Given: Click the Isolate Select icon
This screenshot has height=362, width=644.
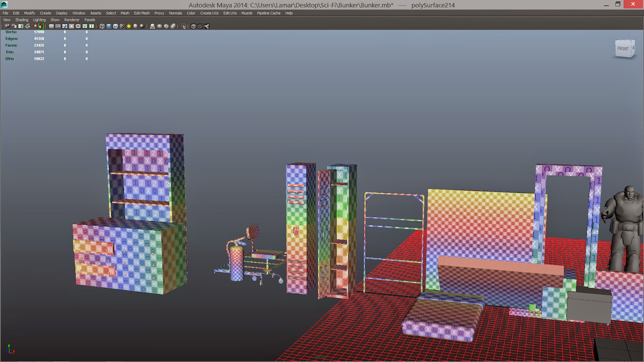Looking at the screenshot, I should coord(184,26).
